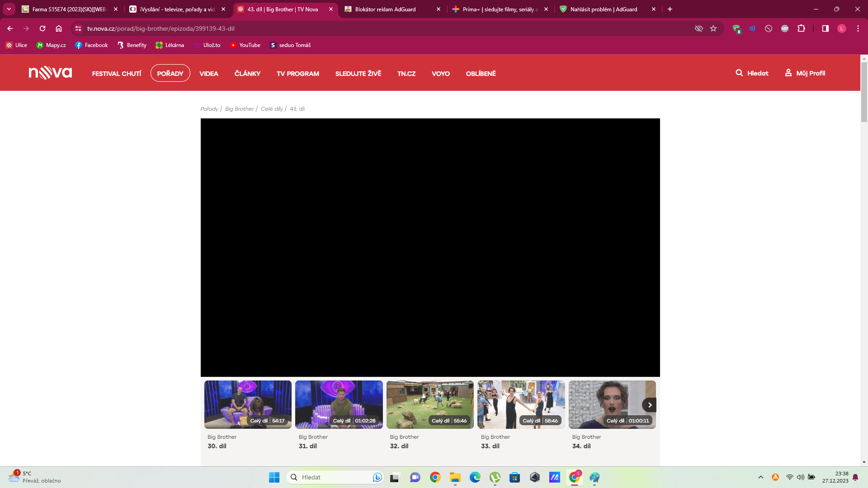Open Můj Profil account icon

[789, 73]
